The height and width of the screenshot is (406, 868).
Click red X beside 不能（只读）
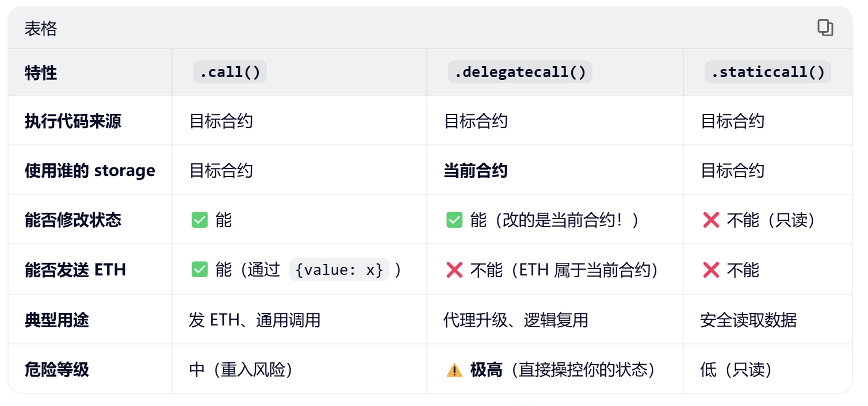(x=711, y=220)
